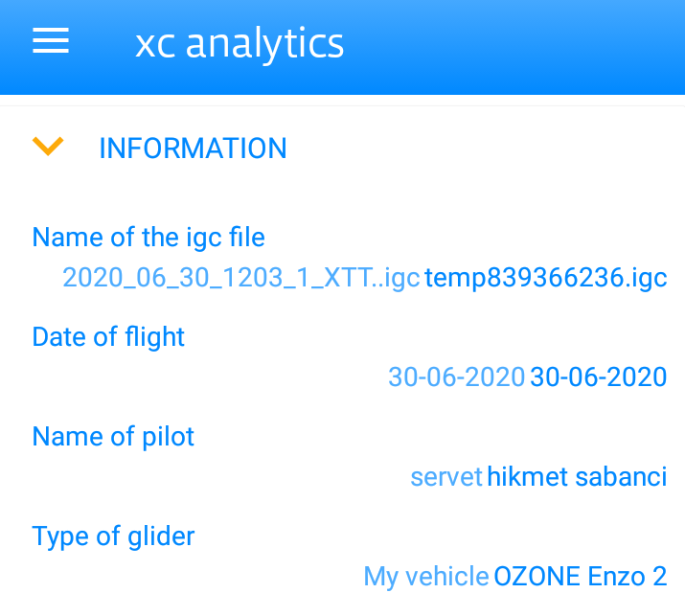Click the 'Enzo 2' model text
The width and height of the screenshot is (685, 616).
[628, 577]
